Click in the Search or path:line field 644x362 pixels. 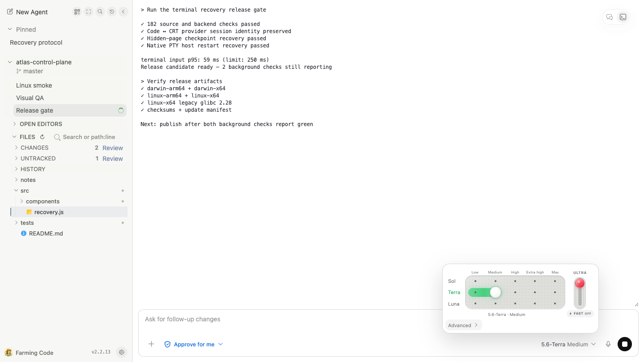click(x=89, y=137)
